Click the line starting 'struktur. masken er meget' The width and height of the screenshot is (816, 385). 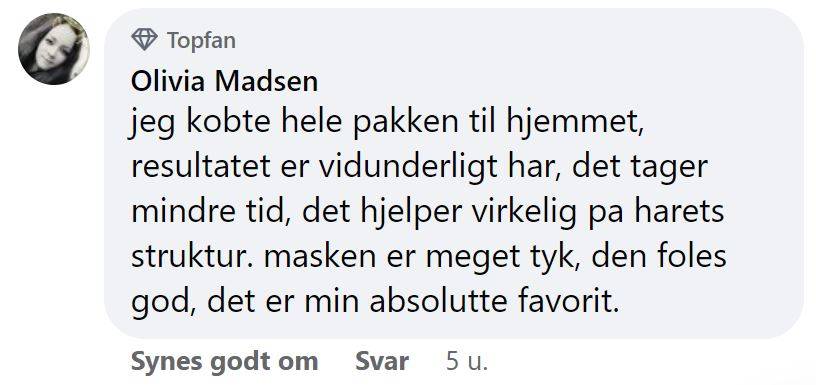click(x=428, y=257)
